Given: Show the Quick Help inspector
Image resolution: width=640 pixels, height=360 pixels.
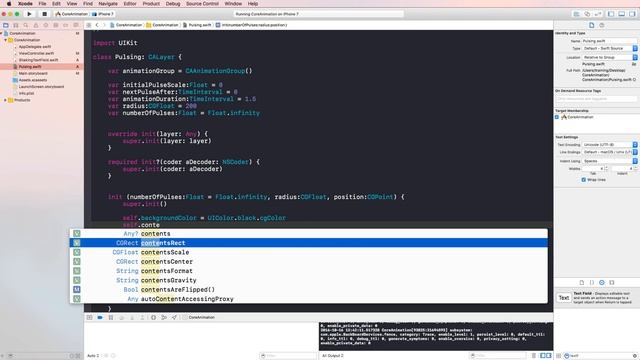Looking at the screenshot, I should pos(602,25).
